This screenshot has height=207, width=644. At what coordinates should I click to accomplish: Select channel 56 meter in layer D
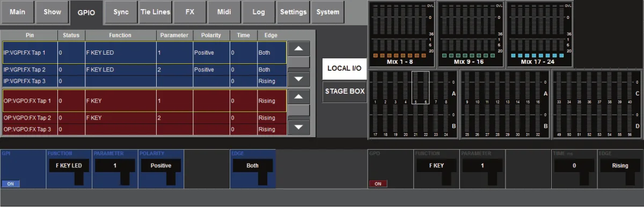[629, 120]
